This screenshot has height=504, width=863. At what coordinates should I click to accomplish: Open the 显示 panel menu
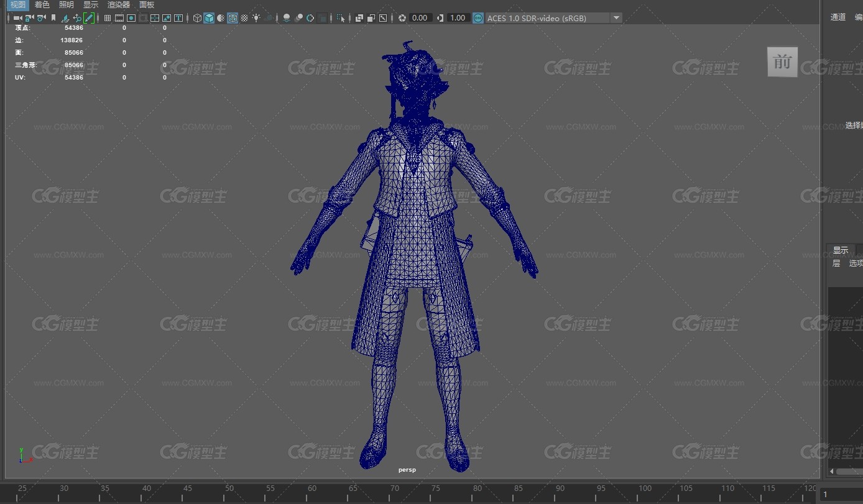(x=91, y=5)
